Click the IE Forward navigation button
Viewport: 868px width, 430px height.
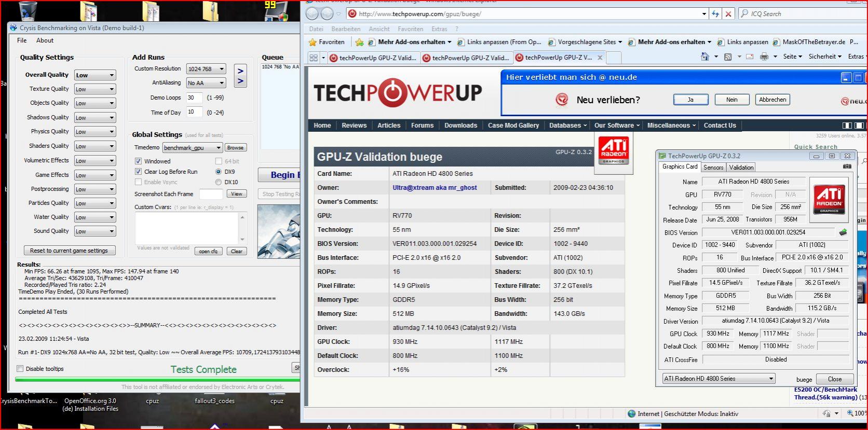[x=328, y=14]
